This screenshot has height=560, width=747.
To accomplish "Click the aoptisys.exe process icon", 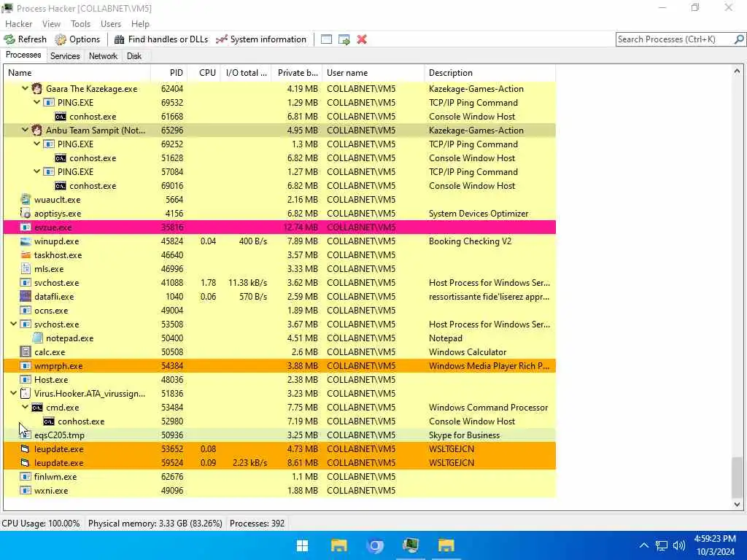I will [26, 214].
